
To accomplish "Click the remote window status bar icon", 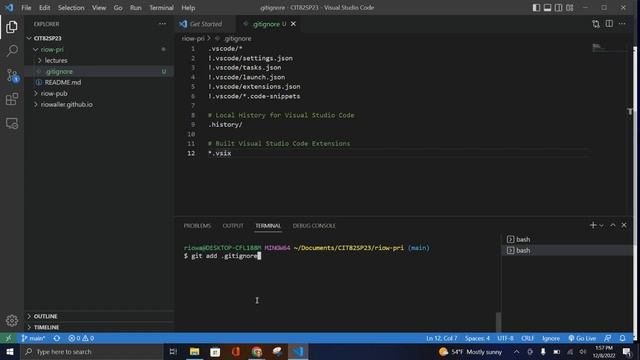I will pos(8,338).
